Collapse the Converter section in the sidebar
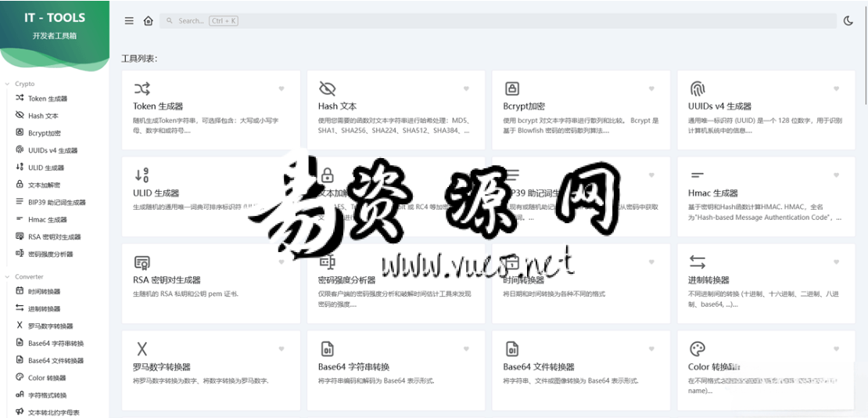868x418 pixels. pos(29,276)
